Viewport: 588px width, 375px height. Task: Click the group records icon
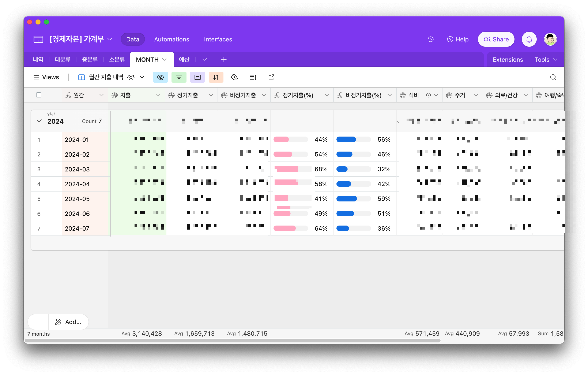point(197,77)
